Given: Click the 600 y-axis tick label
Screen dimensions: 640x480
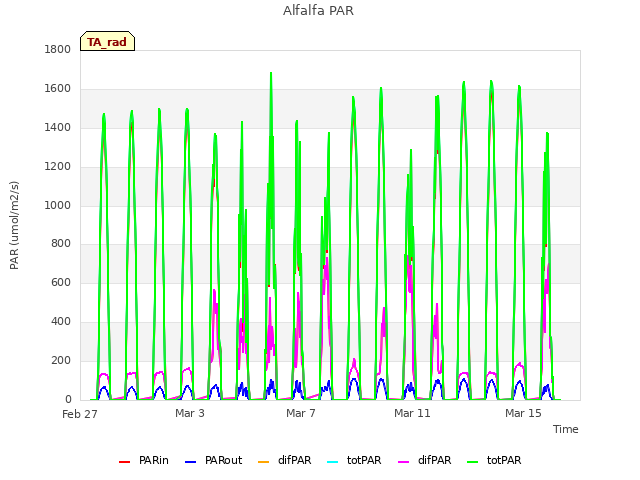Looking at the screenshot, I should (x=61, y=282).
